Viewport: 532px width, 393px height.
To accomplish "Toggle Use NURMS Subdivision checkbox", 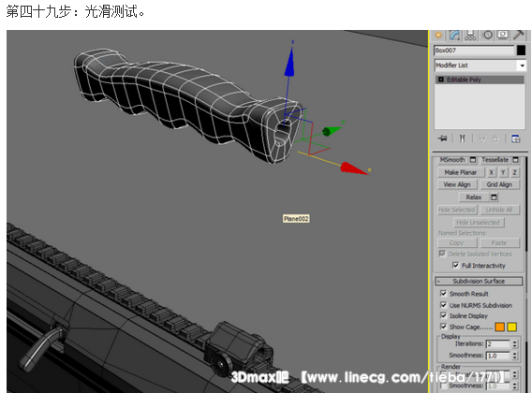I will point(443,305).
